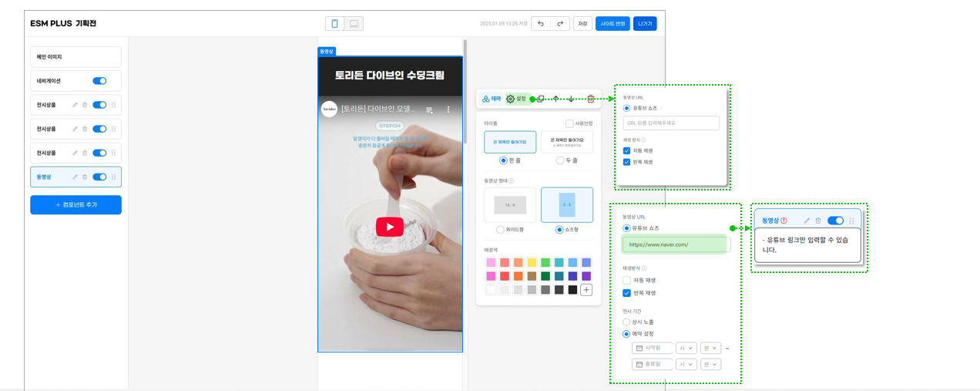Click the 저장 button
980x391 pixels.
click(582, 24)
